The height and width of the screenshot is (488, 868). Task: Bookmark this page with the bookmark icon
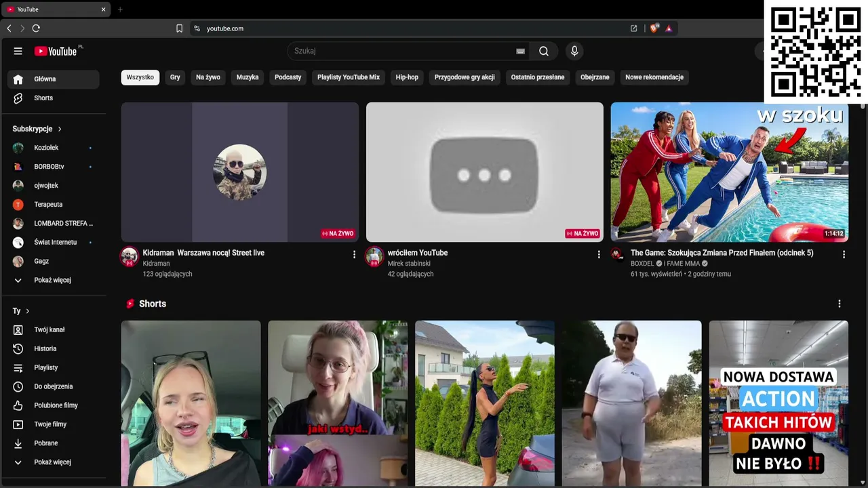pyautogui.click(x=179, y=28)
